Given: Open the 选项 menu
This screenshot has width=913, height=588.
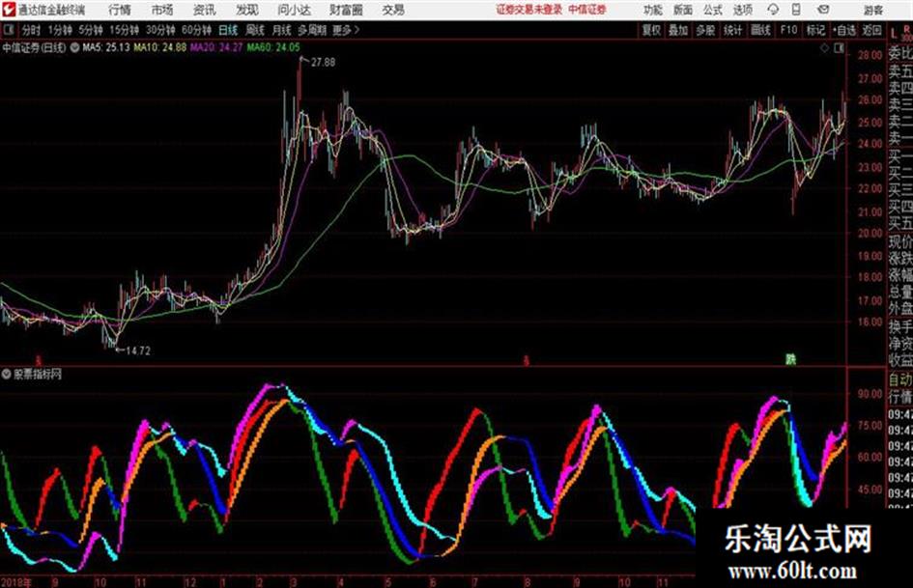Looking at the screenshot, I should click(742, 10).
